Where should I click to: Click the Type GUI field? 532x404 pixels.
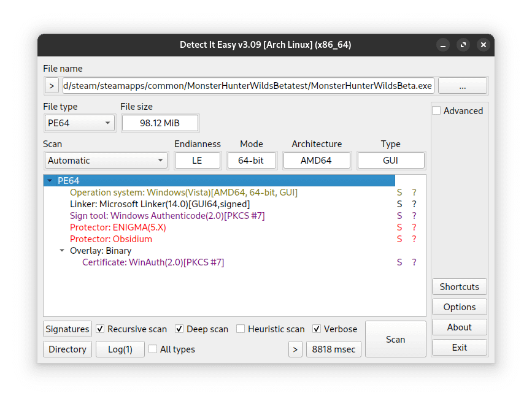[x=390, y=160]
